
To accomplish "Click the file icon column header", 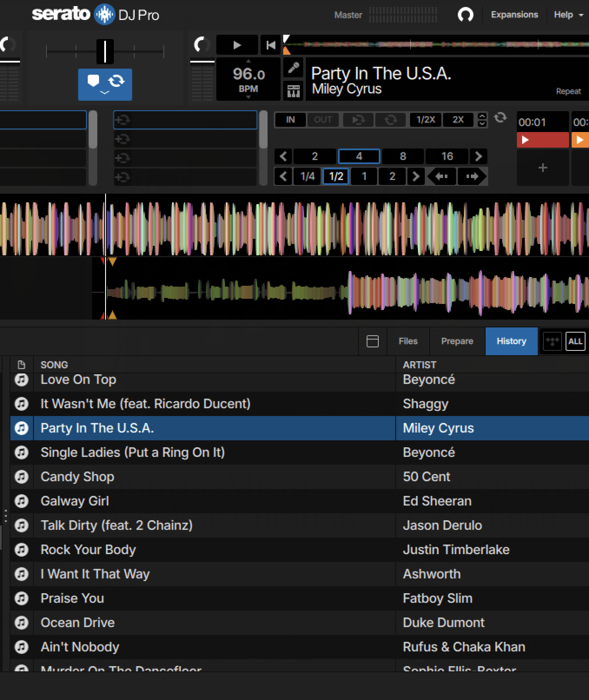I will coord(21,365).
